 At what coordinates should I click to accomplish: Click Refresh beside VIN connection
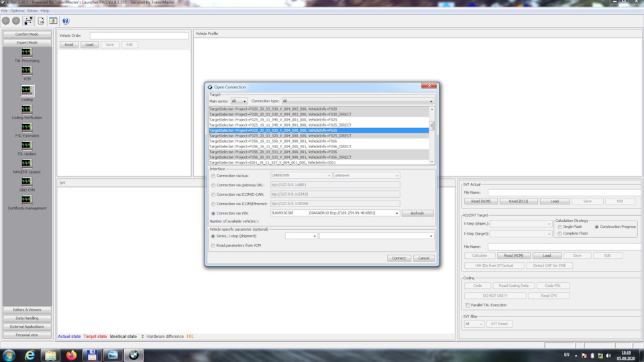(x=417, y=213)
